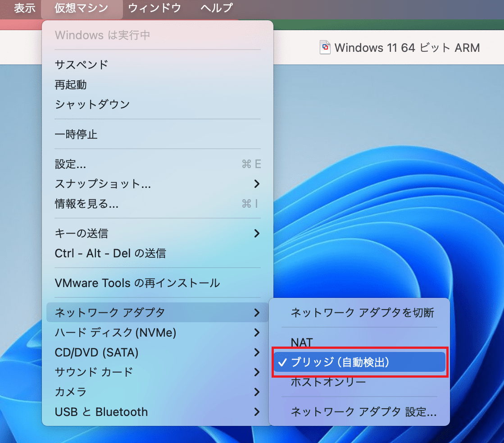The width and height of the screenshot is (504, 443).
Task: Expand the スナップショット... submenu
Action: [x=158, y=184]
